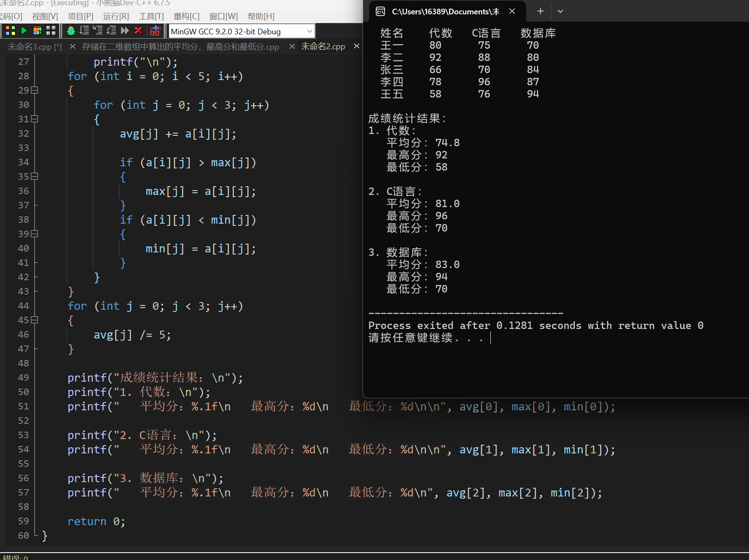This screenshot has height=560, width=749.
Task: Close the 未命名3.cpp tab
Action: pyautogui.click(x=72, y=46)
